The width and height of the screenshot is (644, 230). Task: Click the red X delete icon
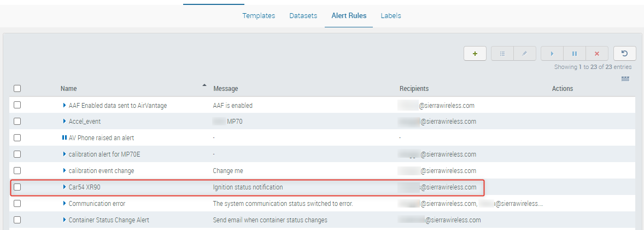596,54
